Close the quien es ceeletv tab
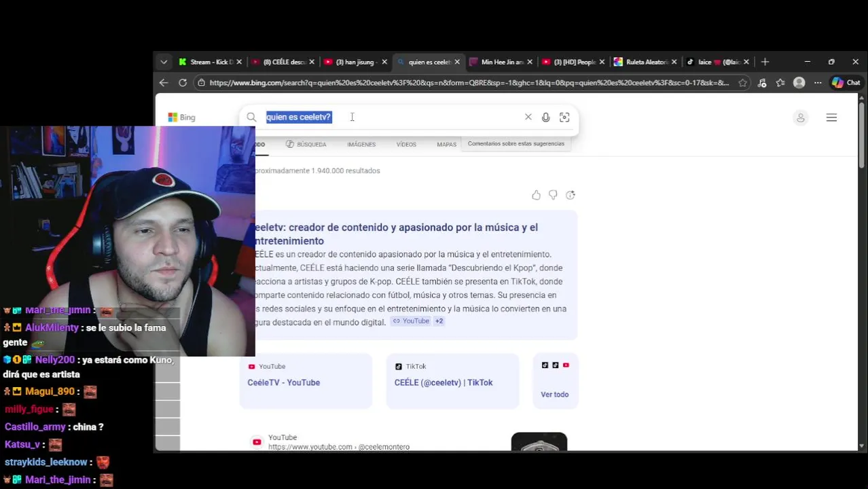The image size is (868, 489). tap(457, 62)
